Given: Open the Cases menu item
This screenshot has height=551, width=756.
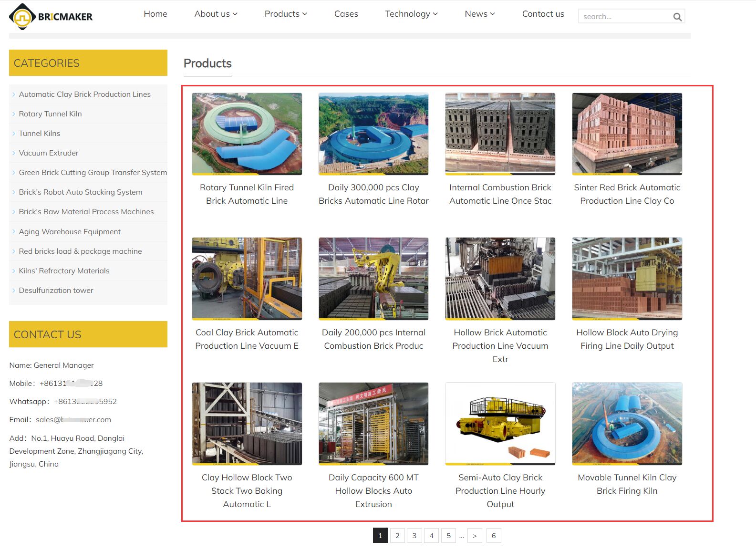Looking at the screenshot, I should coord(346,14).
